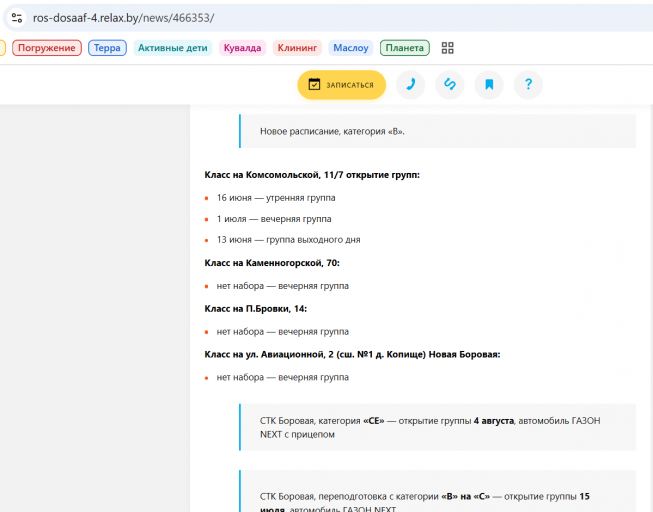
Task: Click "нет набора" item under Авиационной heading
Action: (282, 377)
